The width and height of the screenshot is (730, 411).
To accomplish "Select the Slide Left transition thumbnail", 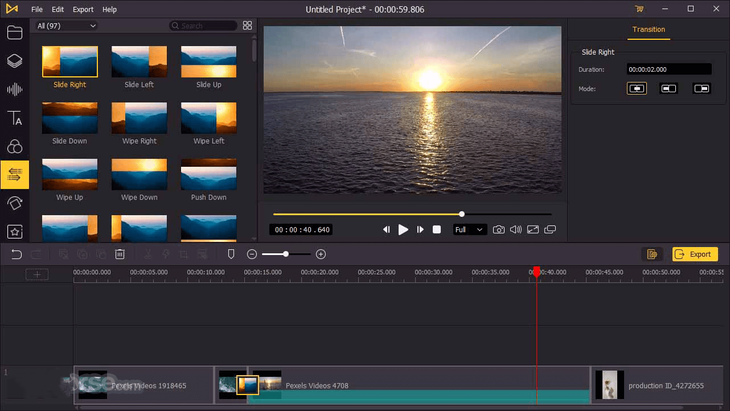I will (139, 61).
